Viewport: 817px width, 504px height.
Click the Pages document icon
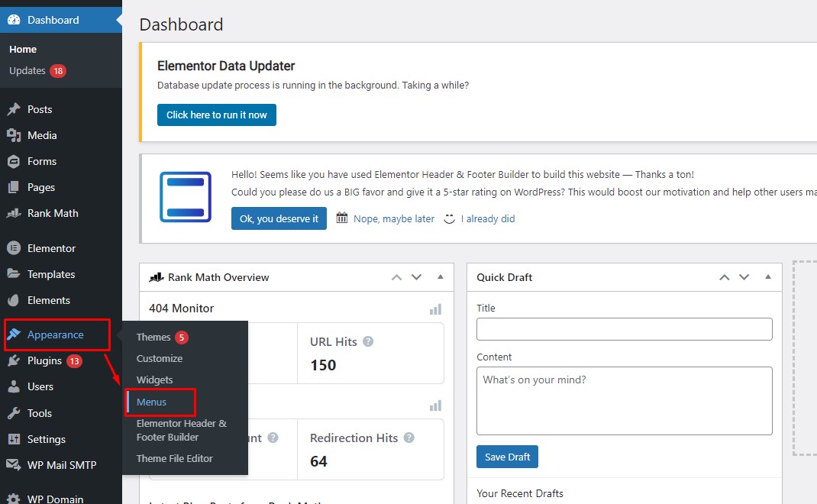click(14, 187)
